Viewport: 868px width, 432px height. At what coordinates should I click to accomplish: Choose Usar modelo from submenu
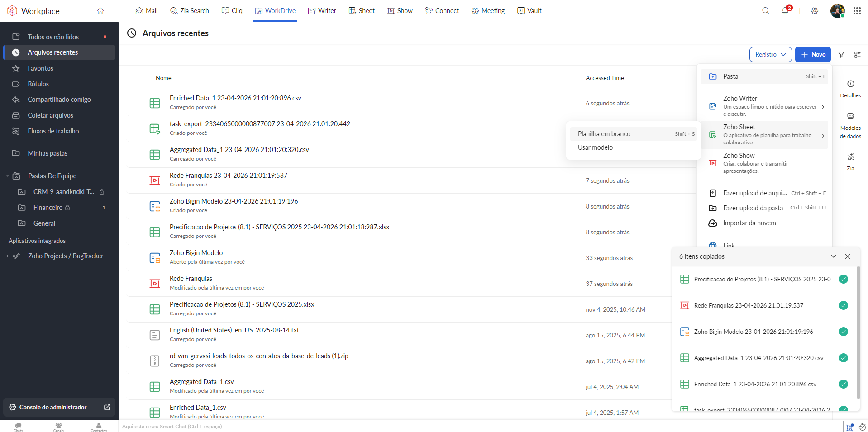coord(595,147)
